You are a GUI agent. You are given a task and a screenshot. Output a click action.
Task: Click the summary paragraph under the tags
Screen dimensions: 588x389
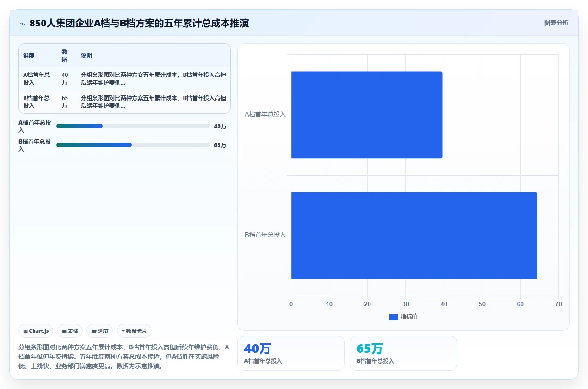(x=124, y=356)
